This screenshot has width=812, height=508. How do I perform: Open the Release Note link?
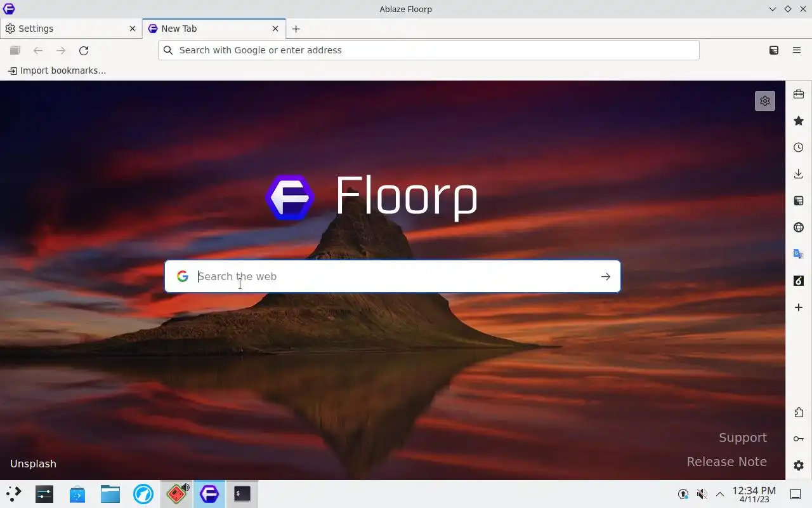(727, 462)
